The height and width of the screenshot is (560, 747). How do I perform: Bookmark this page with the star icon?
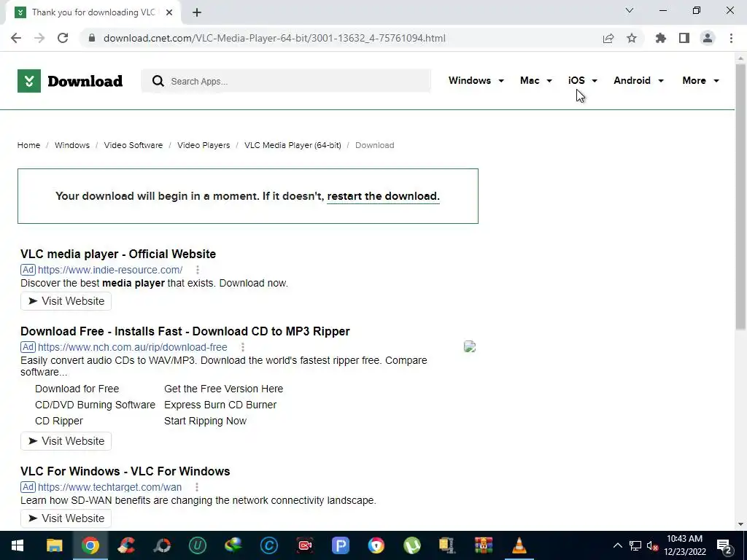pyautogui.click(x=632, y=38)
